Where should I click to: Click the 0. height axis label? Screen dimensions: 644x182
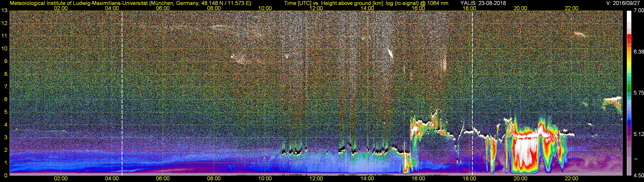(x=6, y=176)
